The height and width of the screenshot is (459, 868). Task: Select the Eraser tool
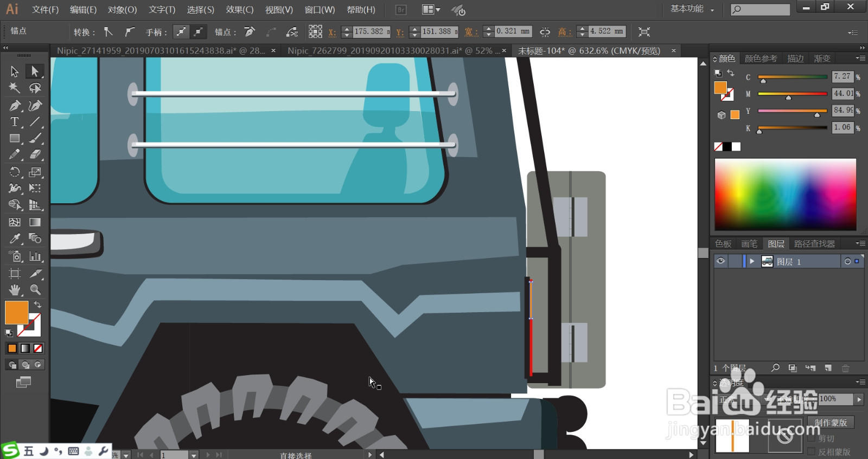(35, 154)
